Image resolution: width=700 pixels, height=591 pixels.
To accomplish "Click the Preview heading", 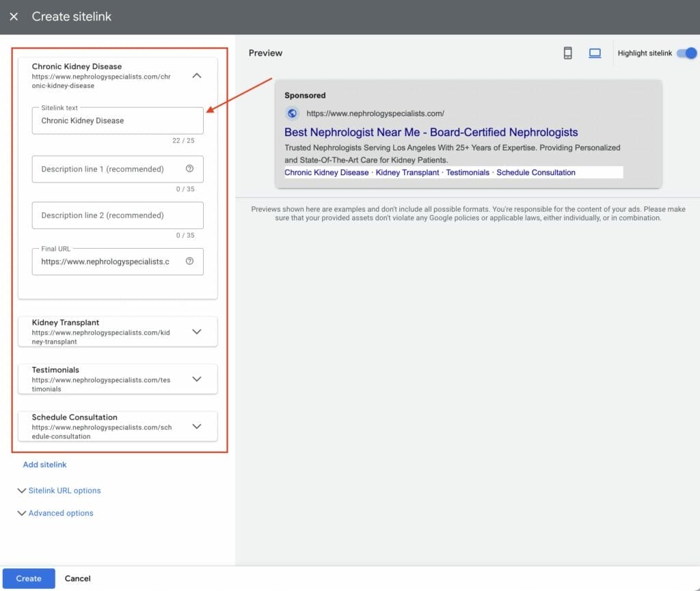I will click(x=266, y=53).
